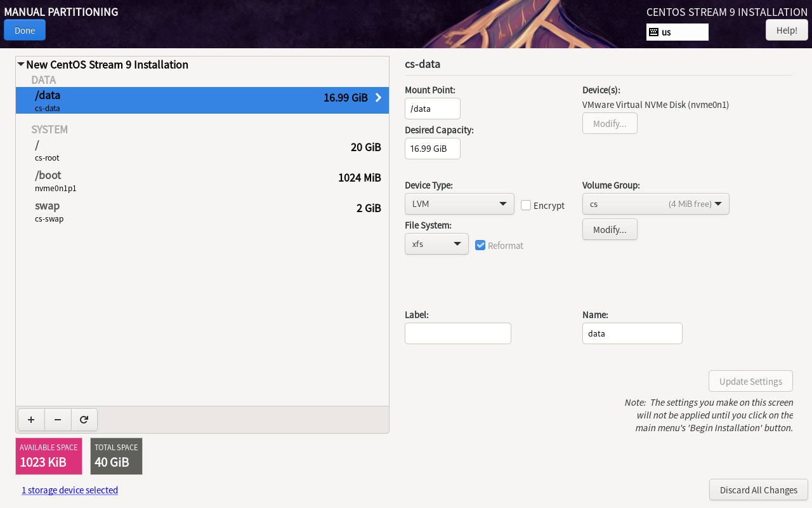Click the keyboard layout icon next to us
The image size is (812, 508).
click(x=653, y=32)
